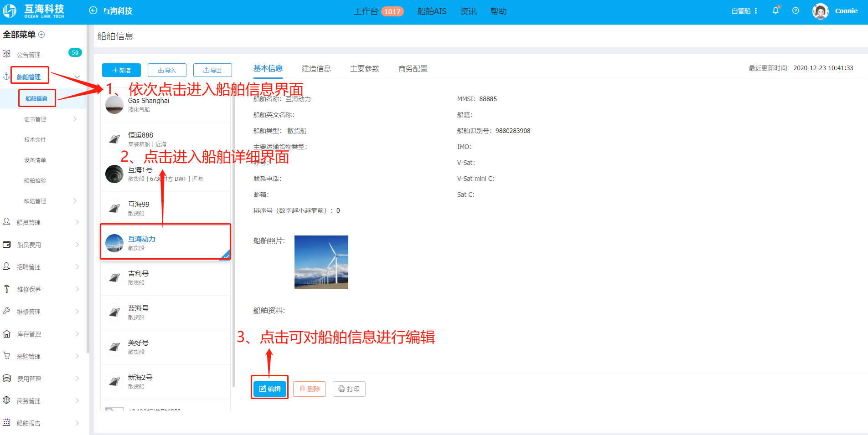
Task: Click the 1017 workbench badge
Action: [x=392, y=11]
